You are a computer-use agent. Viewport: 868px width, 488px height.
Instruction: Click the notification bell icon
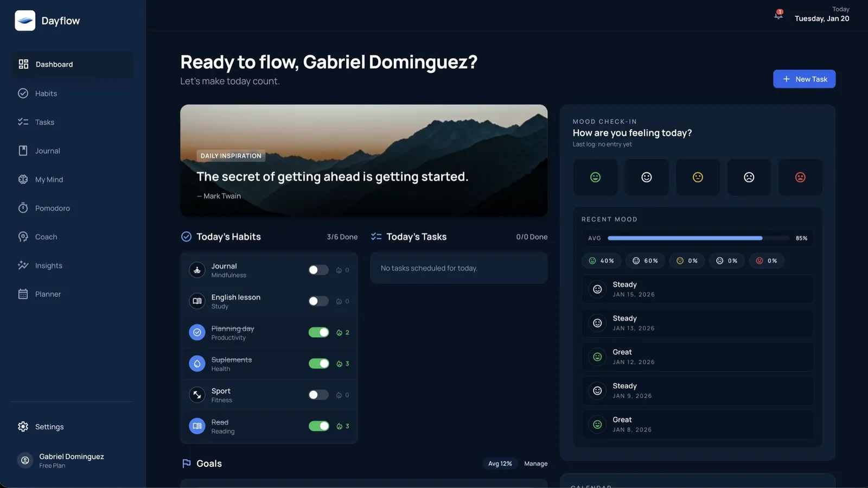pos(778,15)
